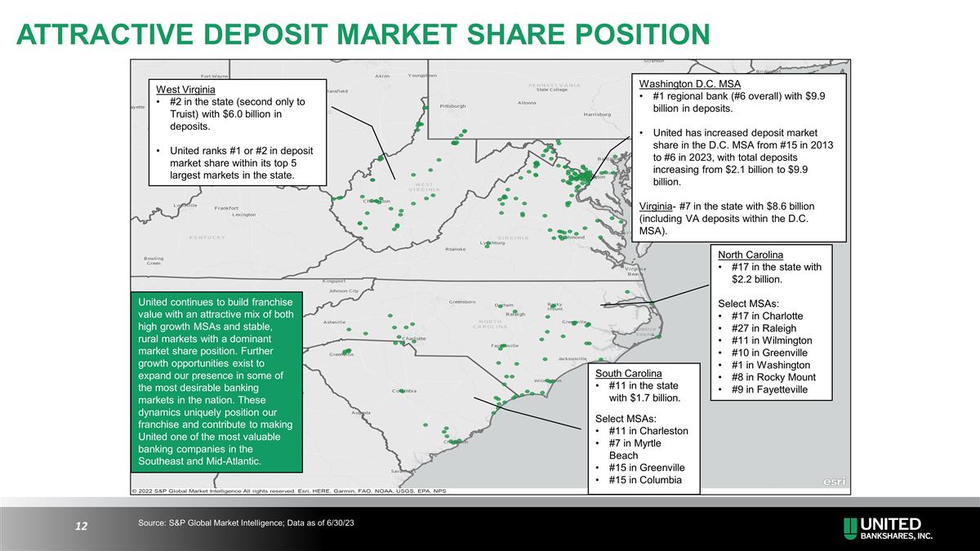
Task: Click the United Bankshares logo emblem
Action: [852, 528]
